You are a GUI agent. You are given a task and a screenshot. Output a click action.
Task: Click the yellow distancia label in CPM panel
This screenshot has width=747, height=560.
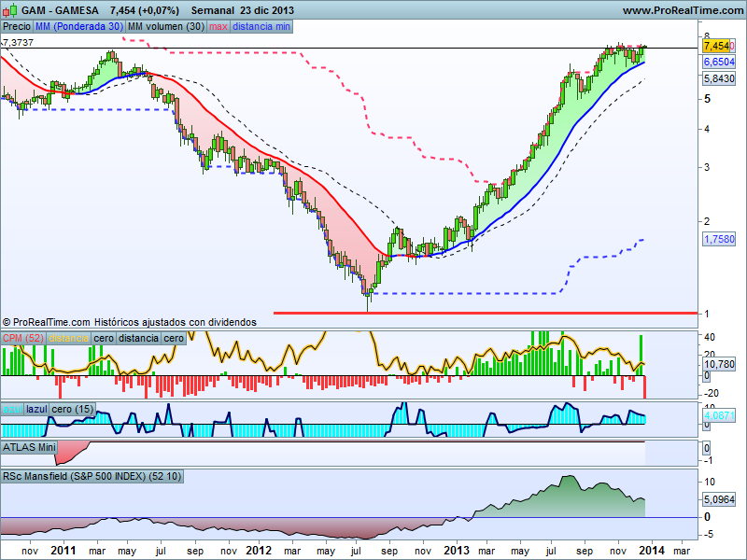68,338
